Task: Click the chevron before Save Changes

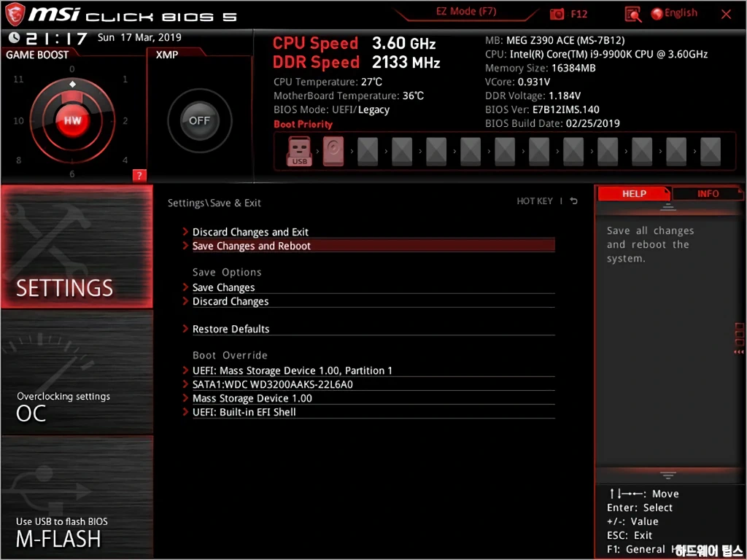Action: click(x=185, y=287)
